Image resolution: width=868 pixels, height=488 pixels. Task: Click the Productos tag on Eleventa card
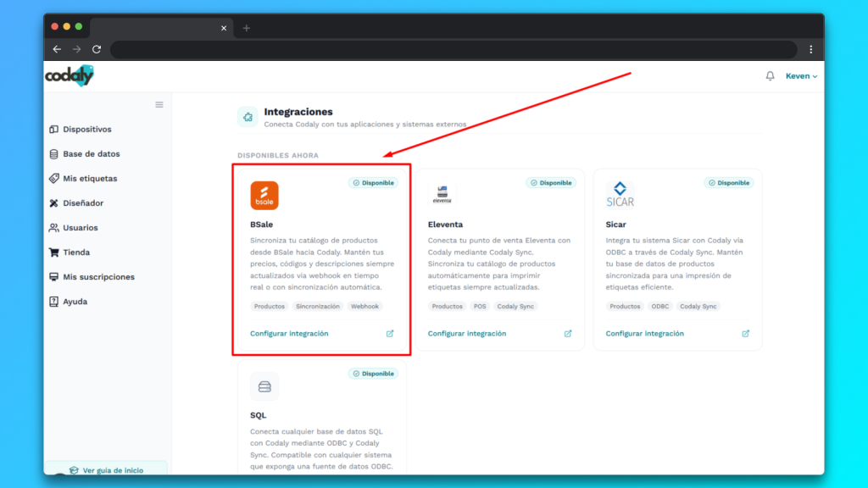[447, 306]
